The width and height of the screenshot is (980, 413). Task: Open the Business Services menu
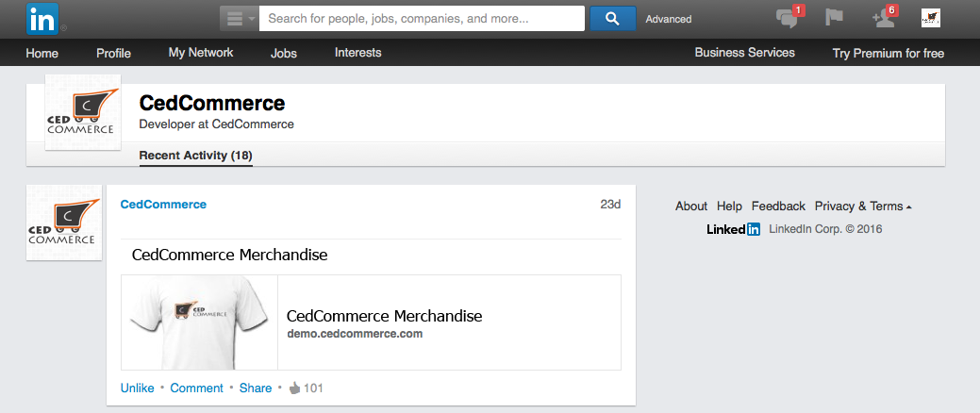coord(744,53)
